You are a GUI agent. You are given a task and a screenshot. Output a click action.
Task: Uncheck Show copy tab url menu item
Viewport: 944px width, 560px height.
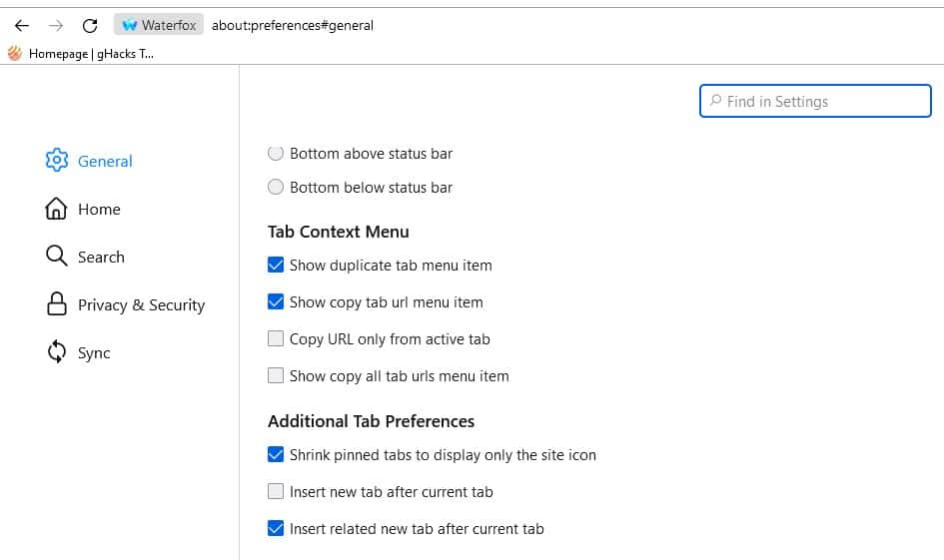click(x=275, y=301)
